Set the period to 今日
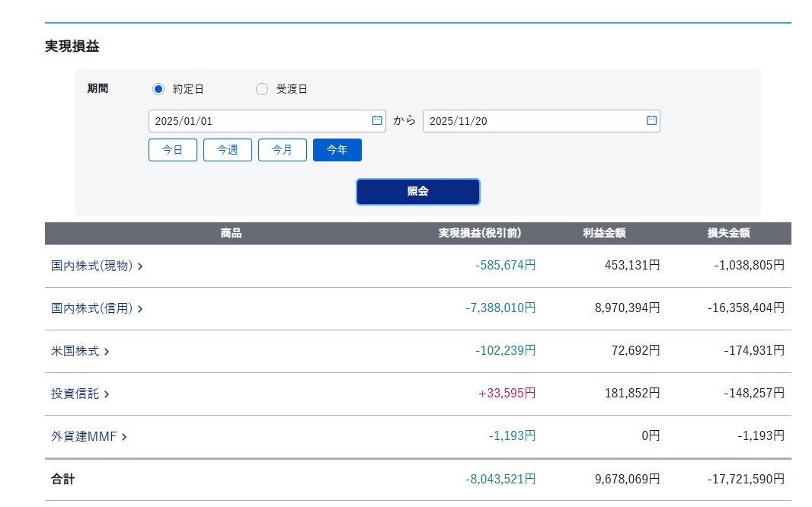The image size is (812, 507). [x=173, y=150]
